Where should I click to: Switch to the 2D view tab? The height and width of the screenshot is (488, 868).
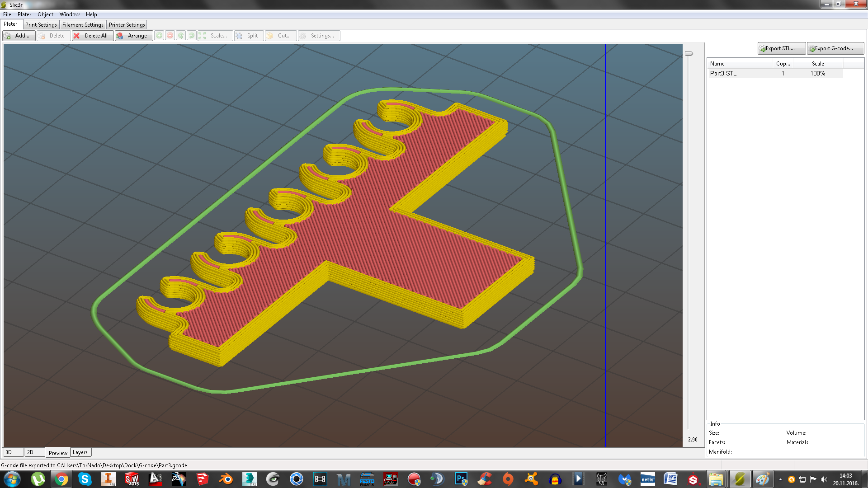pos(30,452)
